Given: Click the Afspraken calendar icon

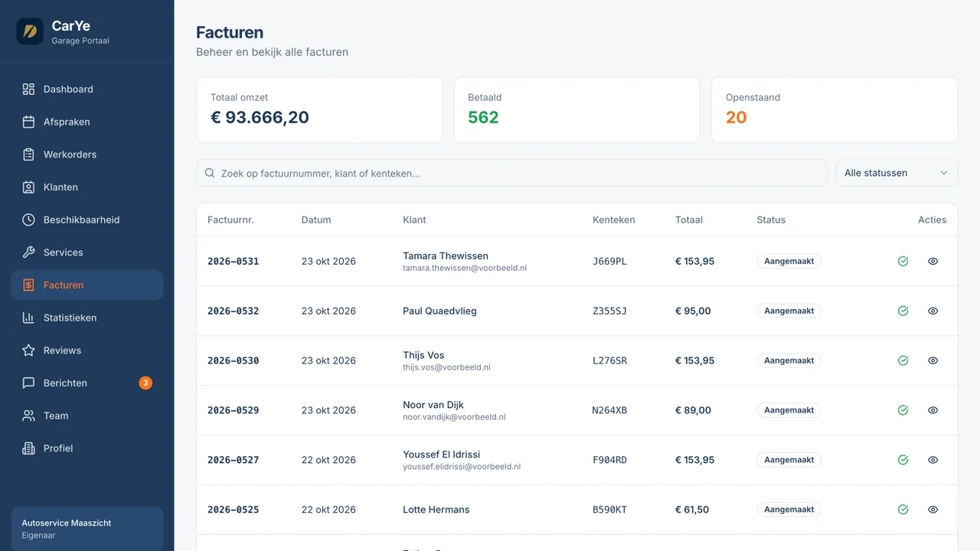Looking at the screenshot, I should click(x=28, y=122).
